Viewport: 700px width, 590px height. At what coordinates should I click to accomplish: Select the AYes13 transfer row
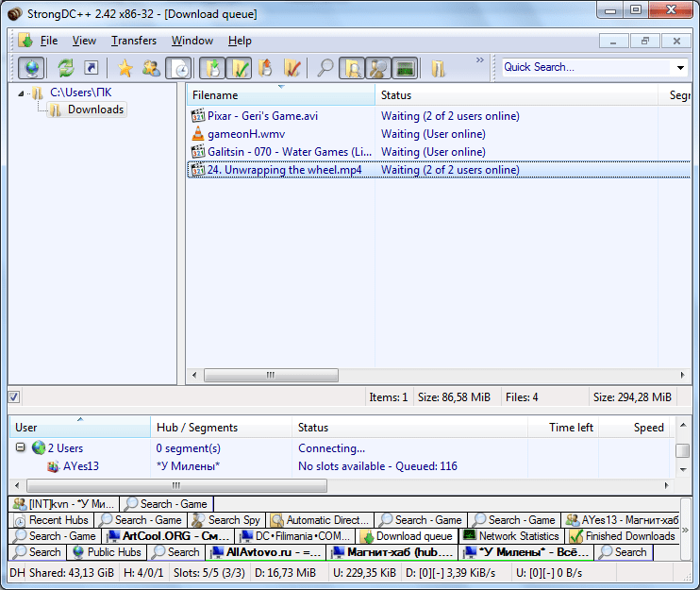click(x=342, y=466)
